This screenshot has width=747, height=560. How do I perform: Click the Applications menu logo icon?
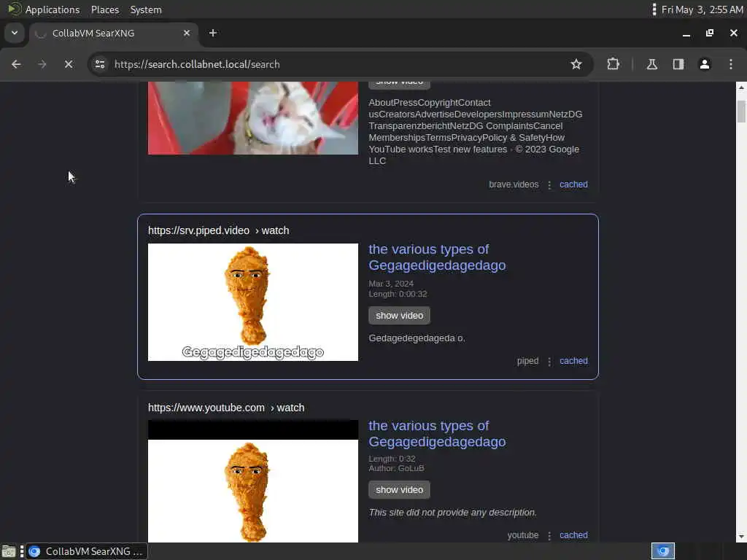coord(15,9)
